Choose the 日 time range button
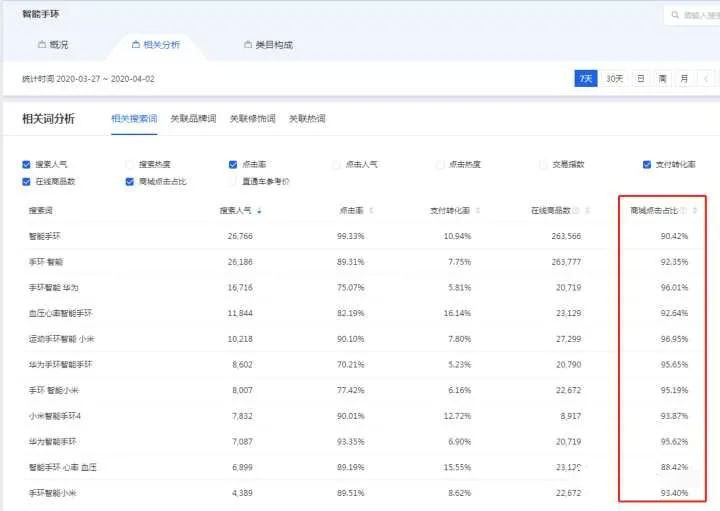720x511 pixels. [x=641, y=79]
